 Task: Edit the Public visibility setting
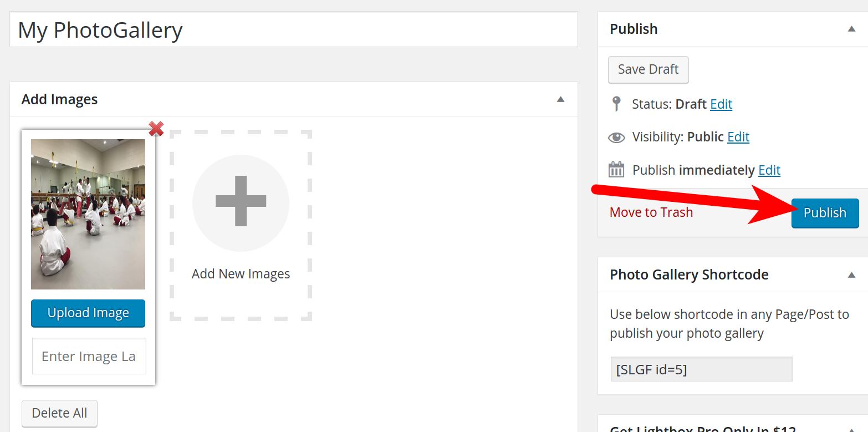point(738,137)
